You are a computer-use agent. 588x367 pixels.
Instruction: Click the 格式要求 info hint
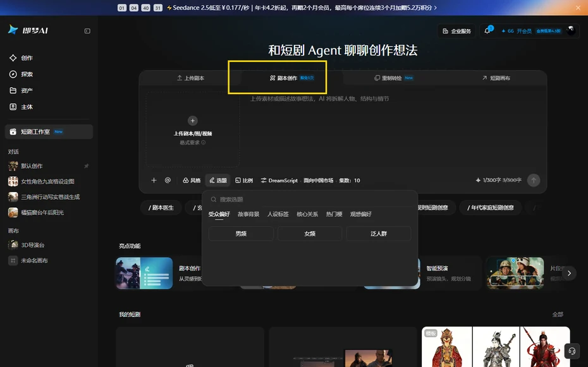192,143
